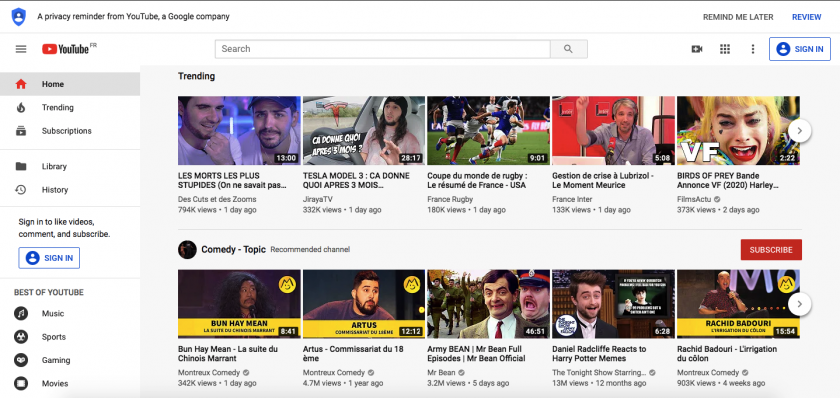The height and width of the screenshot is (398, 840).
Task: Click REVIEW in privacy banner
Action: [806, 17]
